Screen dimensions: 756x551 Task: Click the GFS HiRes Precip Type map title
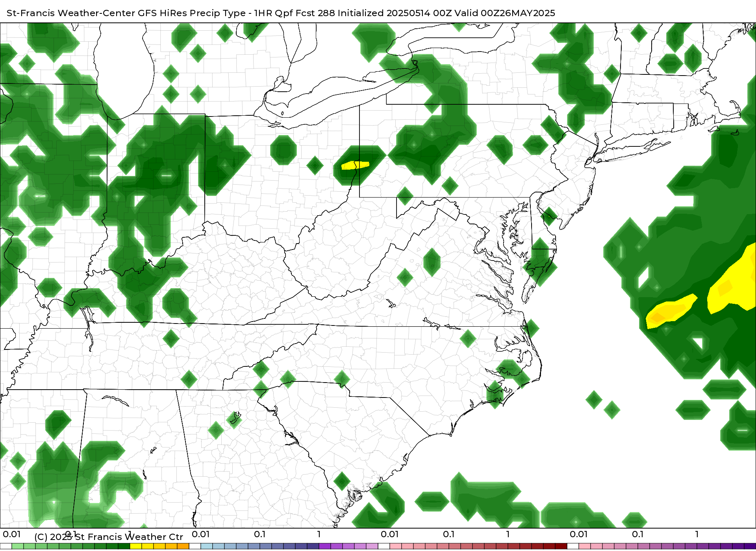[x=281, y=13]
